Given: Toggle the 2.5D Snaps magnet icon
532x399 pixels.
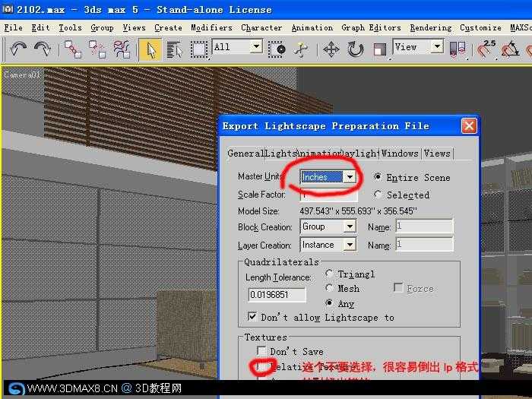Looking at the screenshot, I should click(x=486, y=49).
